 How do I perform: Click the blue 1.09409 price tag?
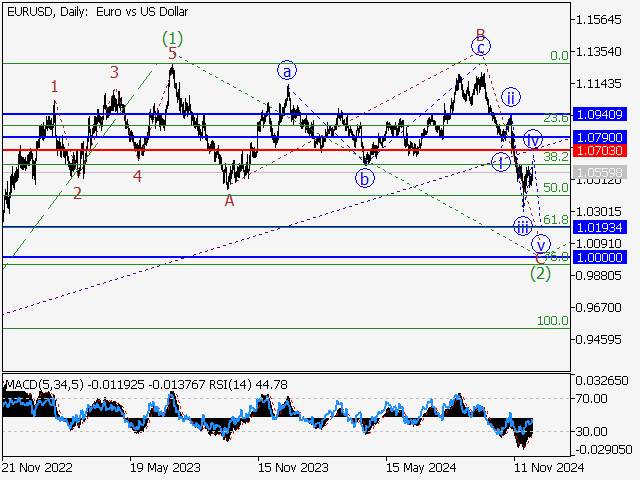pyautogui.click(x=598, y=115)
